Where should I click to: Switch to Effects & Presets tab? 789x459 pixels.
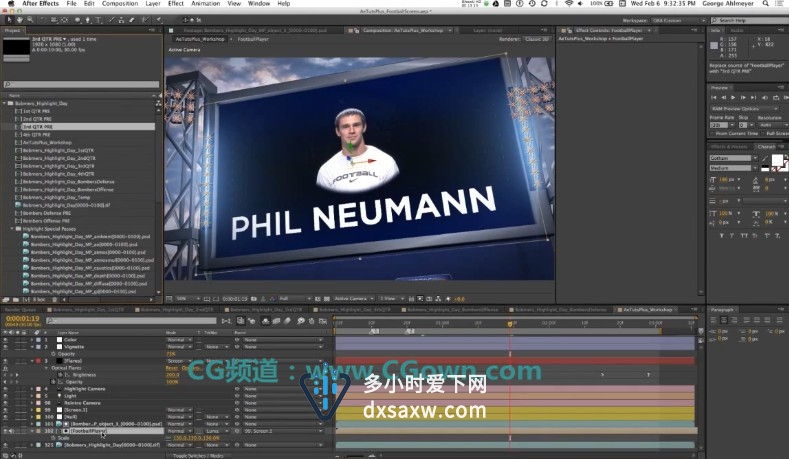(x=729, y=146)
